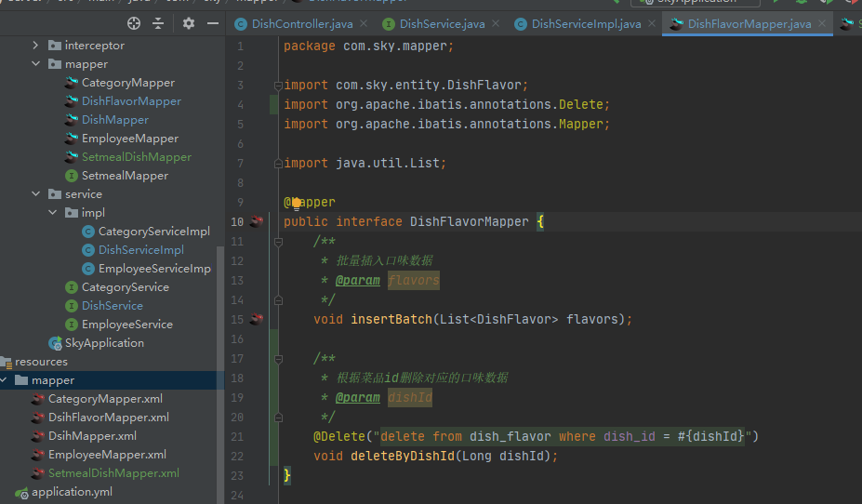The height and width of the screenshot is (504, 862).
Task: Click MyBatis gutter icon on line 10
Action: point(257,221)
